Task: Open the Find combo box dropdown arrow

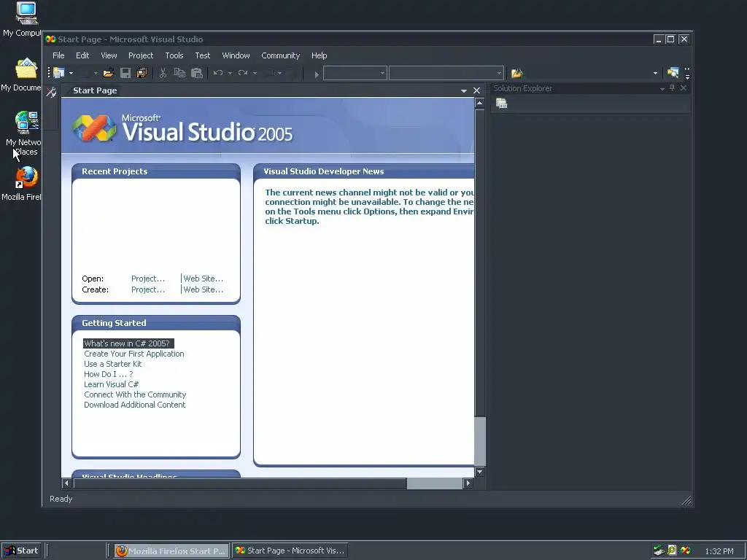Action: [x=655, y=74]
